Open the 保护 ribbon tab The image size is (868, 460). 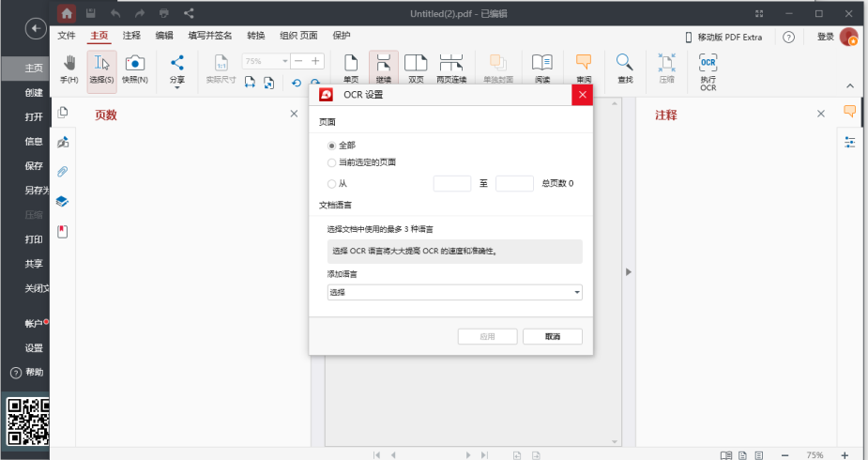342,36
